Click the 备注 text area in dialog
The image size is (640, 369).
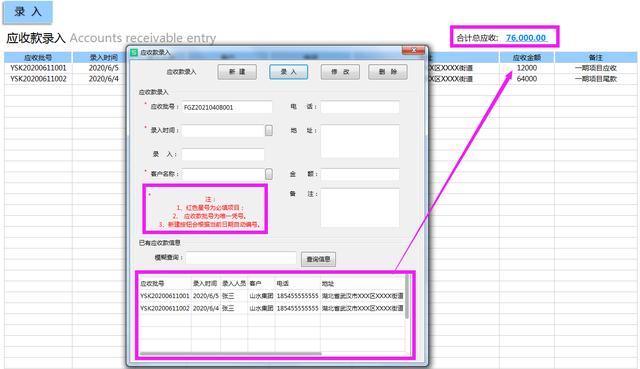click(360, 208)
